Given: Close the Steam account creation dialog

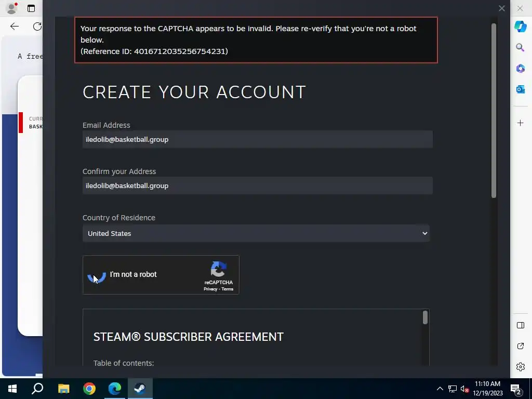Looking at the screenshot, I should 502,8.
